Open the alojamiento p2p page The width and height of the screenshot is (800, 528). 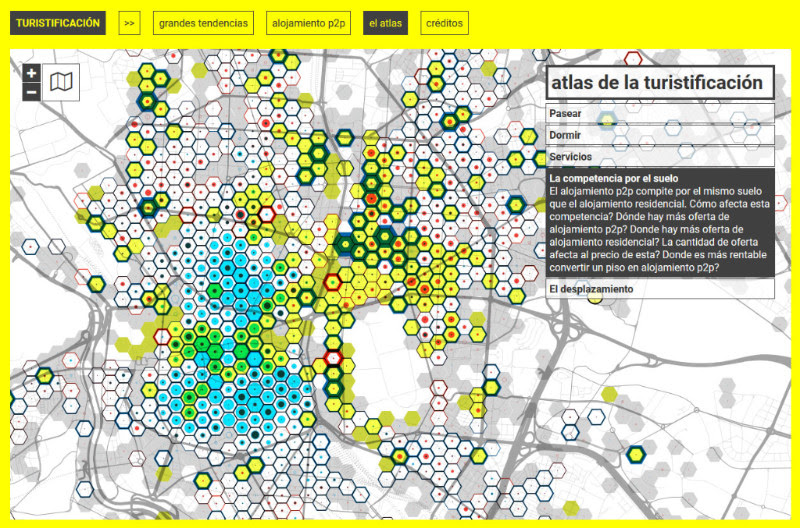[309, 23]
